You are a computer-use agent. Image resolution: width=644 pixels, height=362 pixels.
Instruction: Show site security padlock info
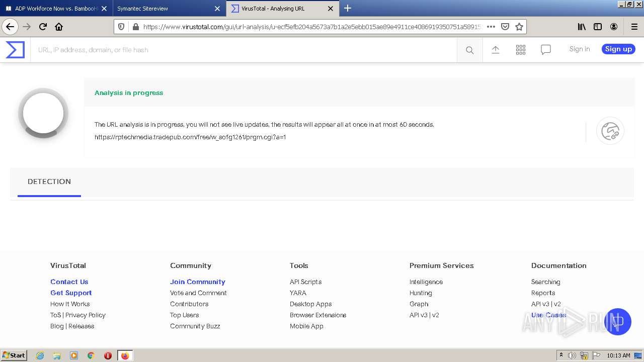pyautogui.click(x=135, y=27)
